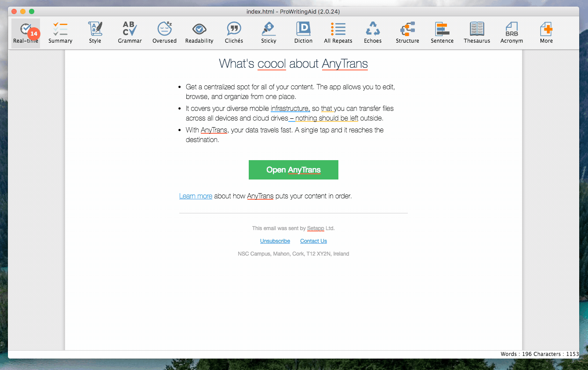Click the underlined word Setapp
Viewport: 588px width, 370px height.
click(x=316, y=228)
